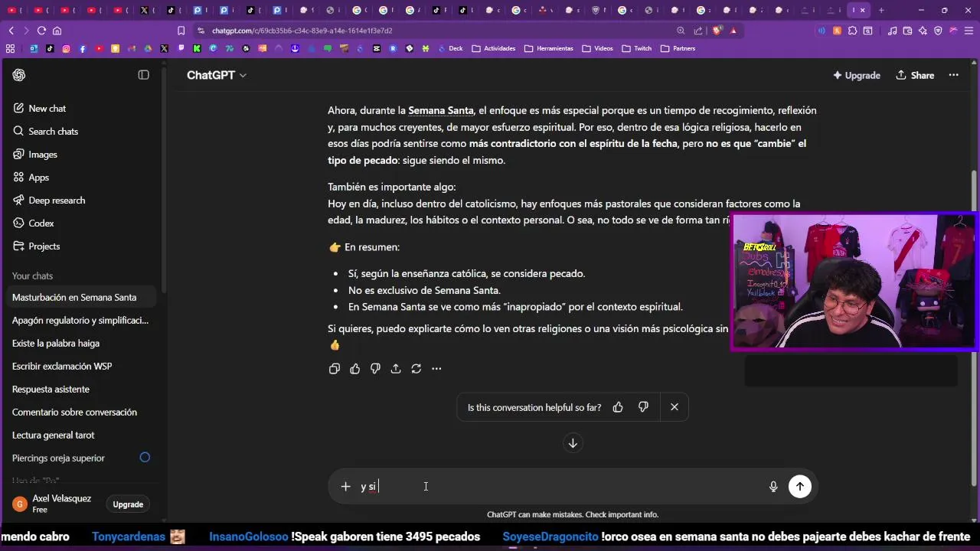Open the Apps section

(81, 178)
